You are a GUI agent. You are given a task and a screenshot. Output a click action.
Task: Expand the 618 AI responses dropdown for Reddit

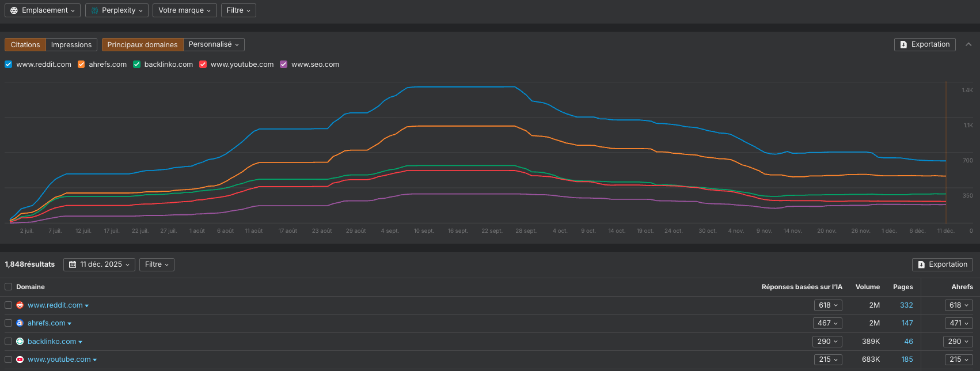pos(828,305)
